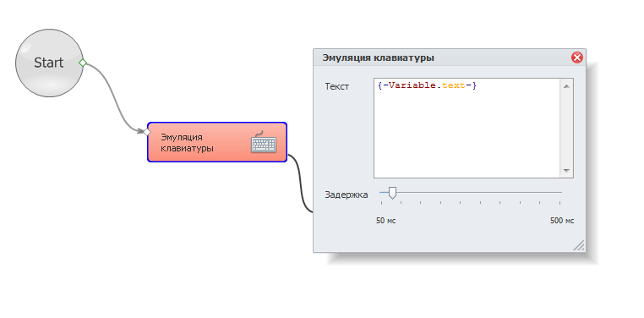Screen dimensions: 644x318
Task: Click the scrollbar down arrow in text field
Action: coord(567,170)
